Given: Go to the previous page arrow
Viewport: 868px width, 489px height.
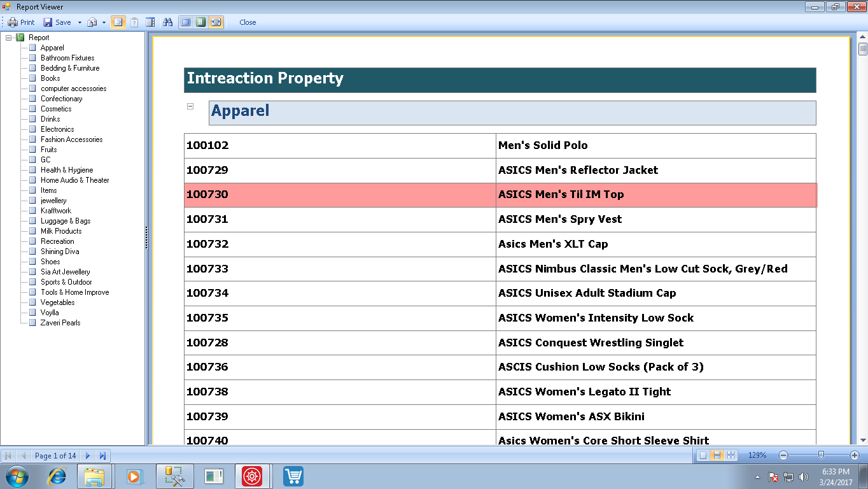Looking at the screenshot, I should pyautogui.click(x=24, y=455).
